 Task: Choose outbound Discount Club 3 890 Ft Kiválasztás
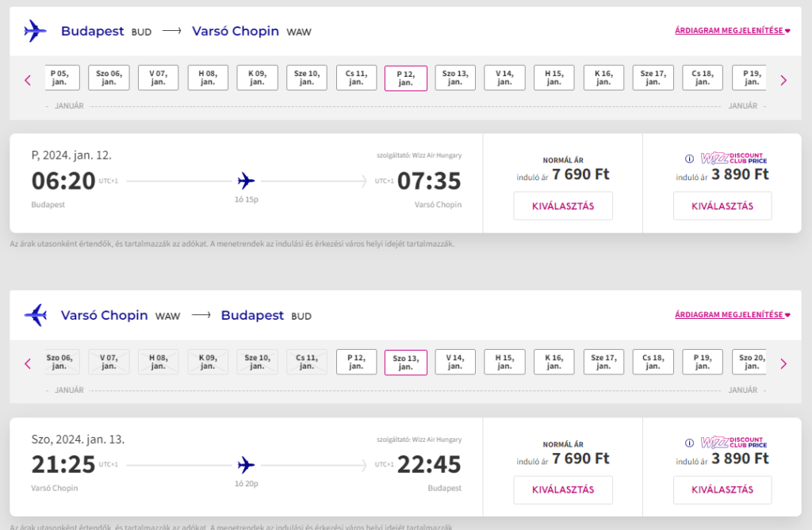(722, 205)
